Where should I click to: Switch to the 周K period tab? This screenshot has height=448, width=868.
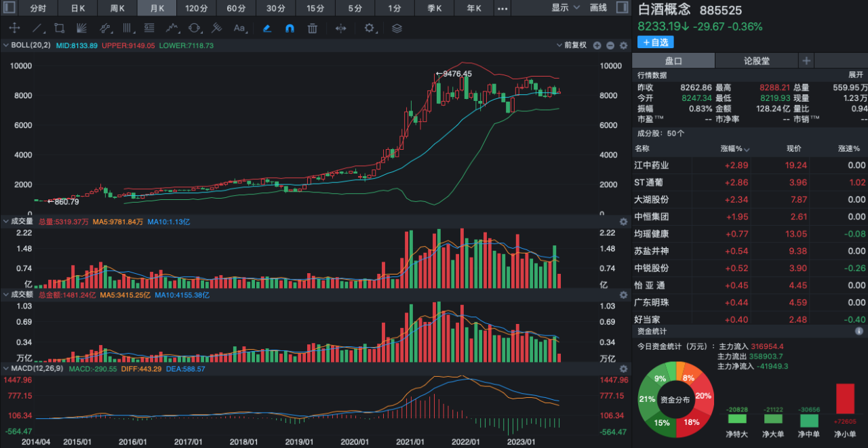click(117, 8)
